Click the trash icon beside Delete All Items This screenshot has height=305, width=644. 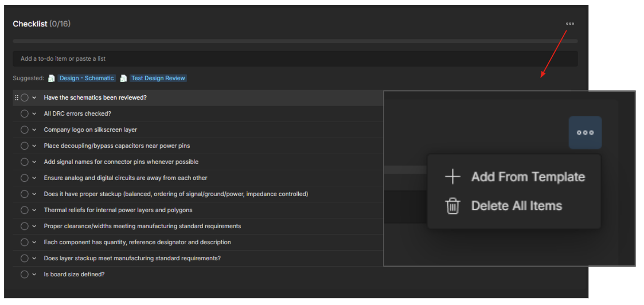click(452, 206)
